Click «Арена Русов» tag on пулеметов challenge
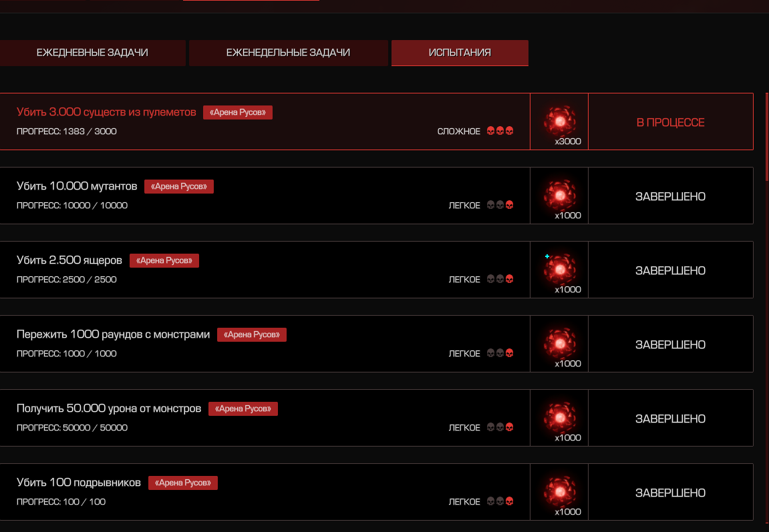Image resolution: width=769 pixels, height=532 pixels. tap(238, 113)
